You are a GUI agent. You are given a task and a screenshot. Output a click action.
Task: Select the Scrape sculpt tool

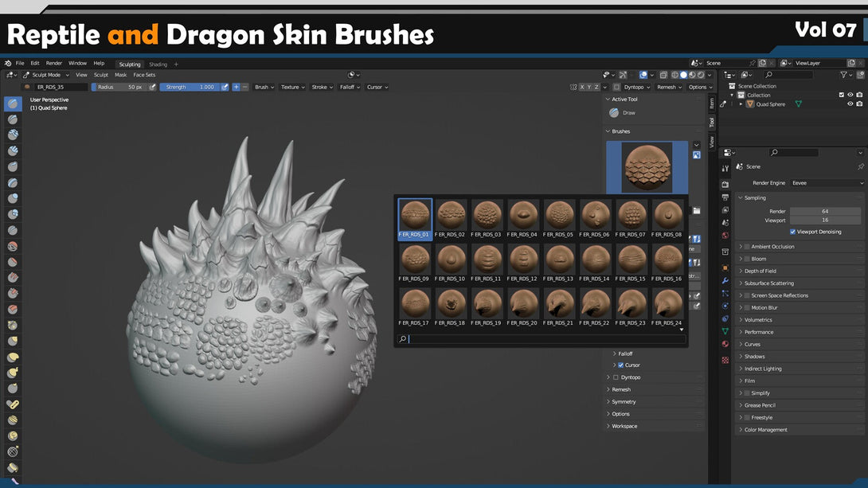[x=13, y=293]
